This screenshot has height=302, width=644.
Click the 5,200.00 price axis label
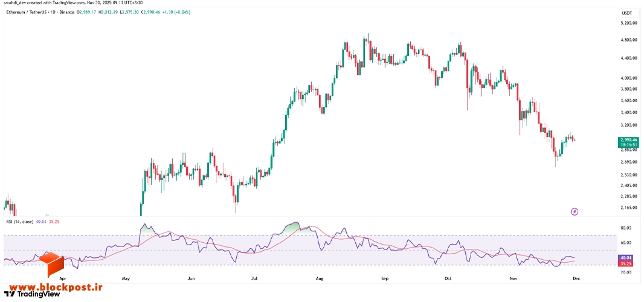click(628, 23)
